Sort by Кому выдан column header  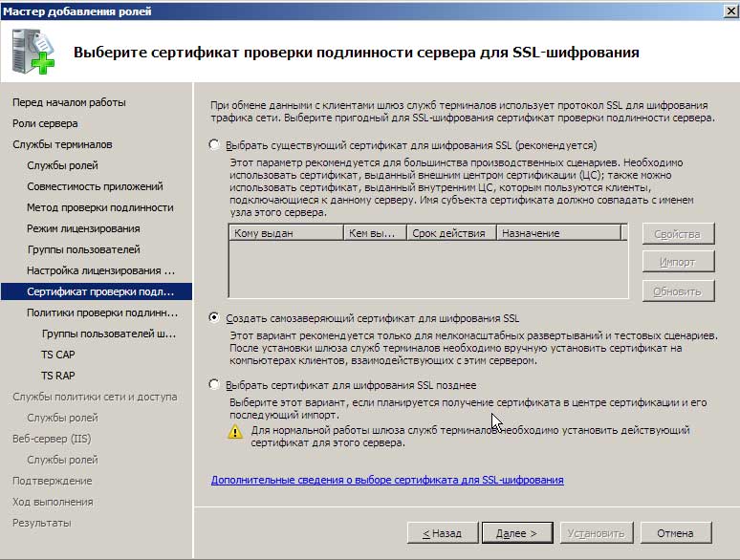coord(286,233)
